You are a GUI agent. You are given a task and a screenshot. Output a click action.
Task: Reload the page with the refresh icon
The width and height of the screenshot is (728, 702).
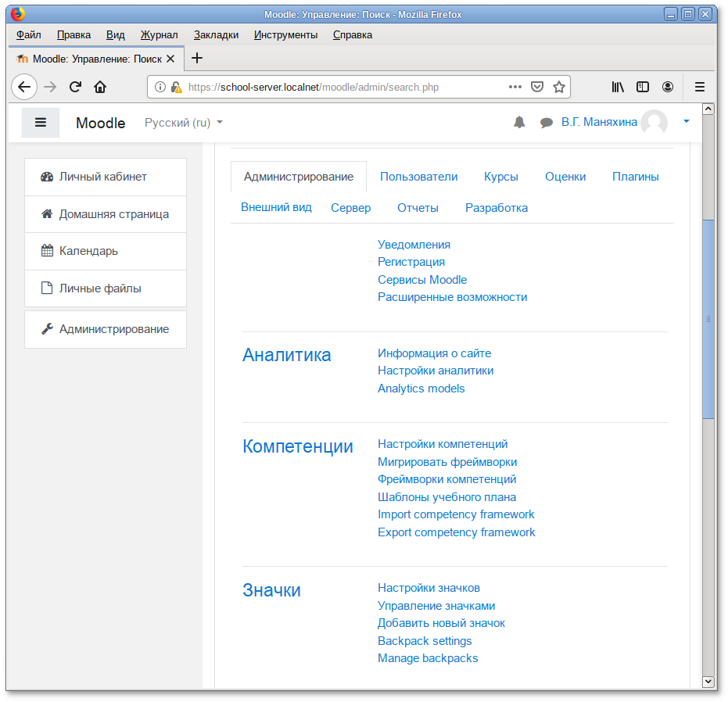coord(75,87)
